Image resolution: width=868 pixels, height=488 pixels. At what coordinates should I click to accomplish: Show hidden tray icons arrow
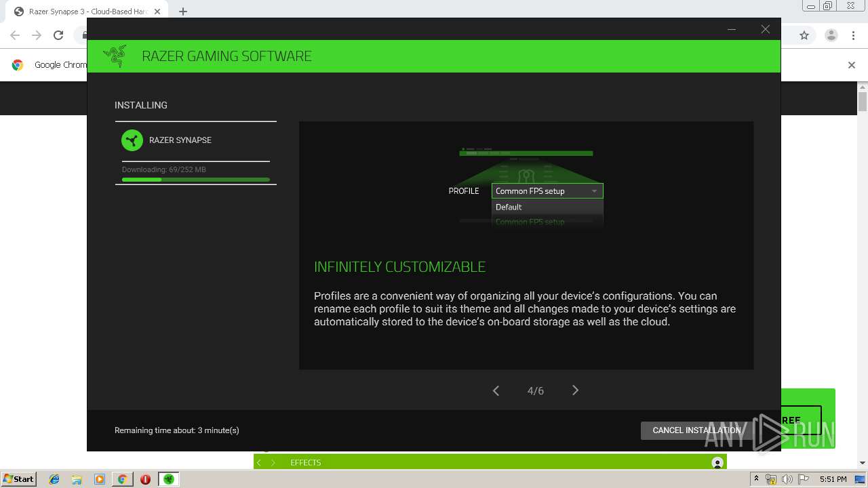(x=757, y=479)
